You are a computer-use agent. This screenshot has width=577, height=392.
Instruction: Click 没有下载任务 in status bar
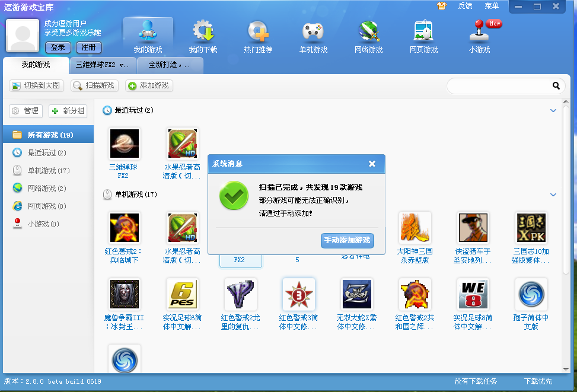tap(476, 381)
